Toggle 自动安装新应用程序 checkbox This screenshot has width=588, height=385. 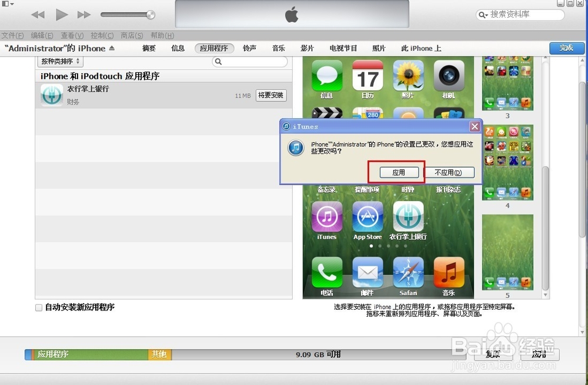click(x=39, y=307)
